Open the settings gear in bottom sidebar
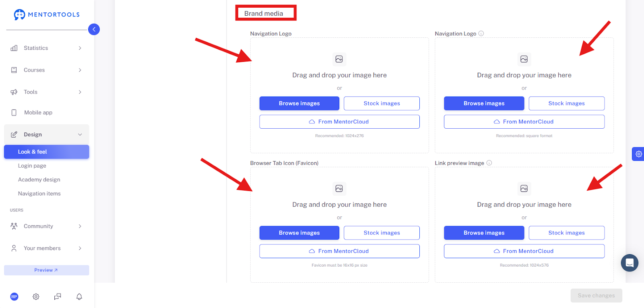The width and height of the screenshot is (644, 308). tap(36, 297)
